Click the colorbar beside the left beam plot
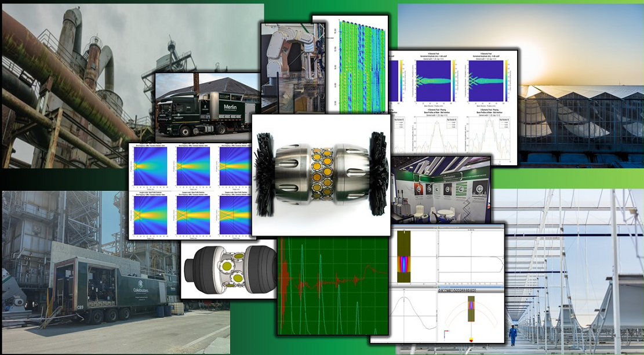 454,82
